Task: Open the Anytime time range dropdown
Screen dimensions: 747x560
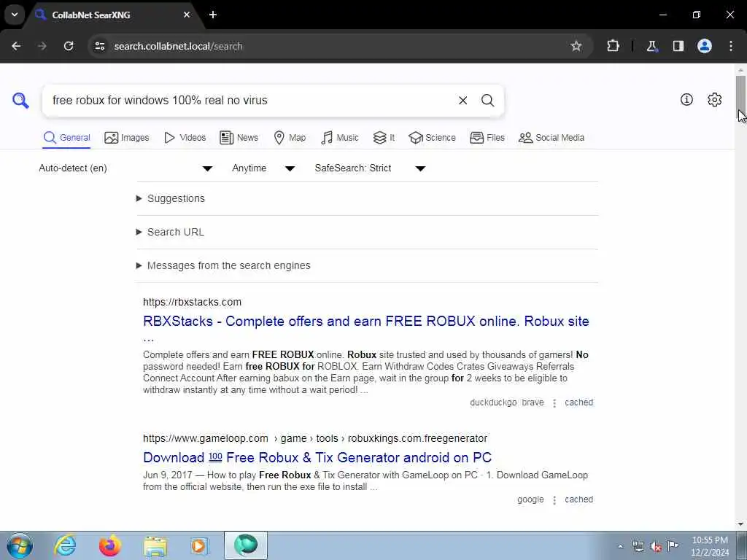Action: pos(263,168)
